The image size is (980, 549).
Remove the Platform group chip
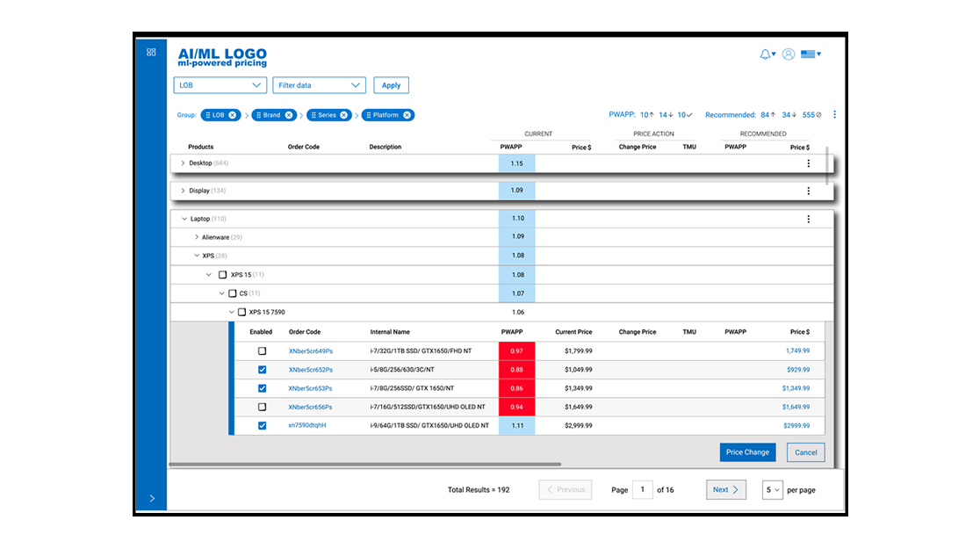click(407, 115)
